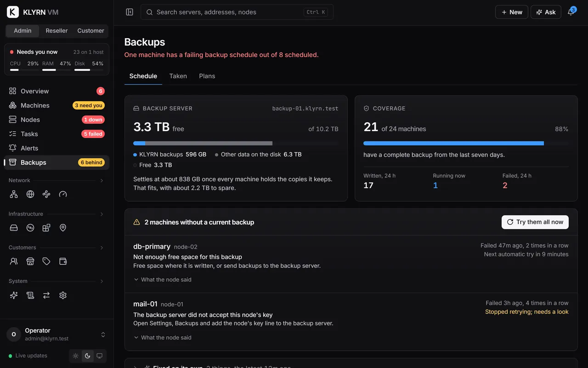This screenshot has height=368, width=588.
Task: Switch to the Customer role view
Action: [x=90, y=31]
